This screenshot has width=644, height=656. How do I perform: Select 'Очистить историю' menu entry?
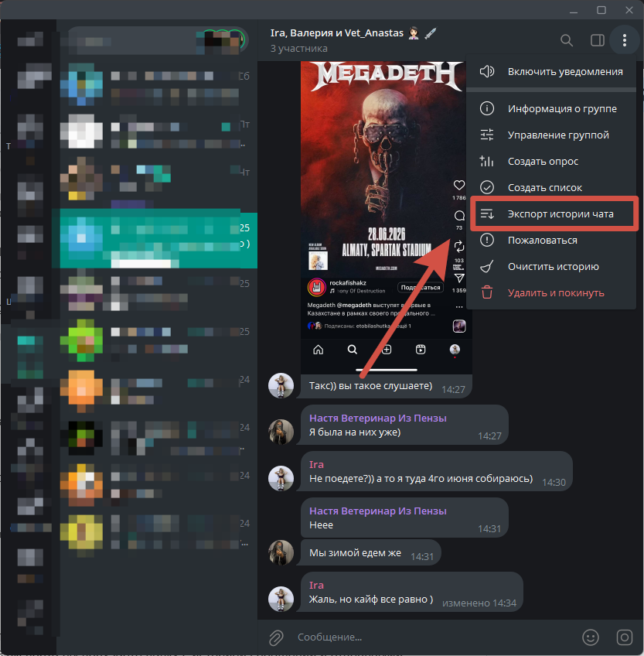tap(550, 267)
